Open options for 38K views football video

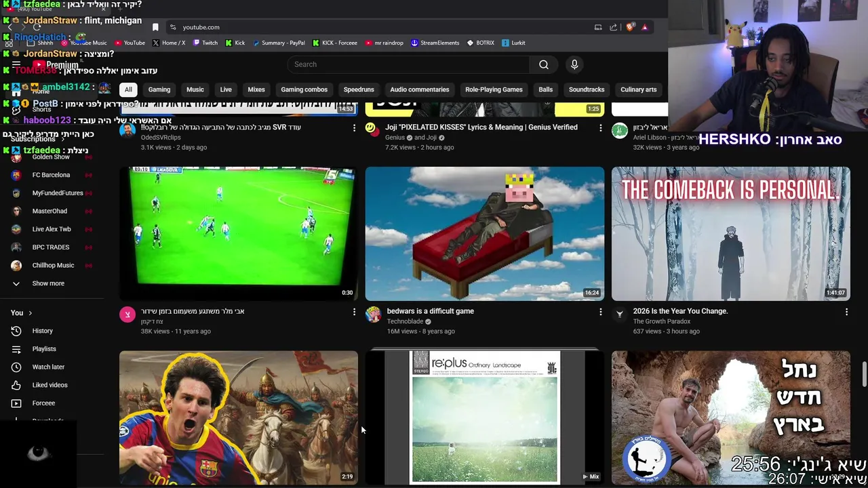pyautogui.click(x=354, y=312)
